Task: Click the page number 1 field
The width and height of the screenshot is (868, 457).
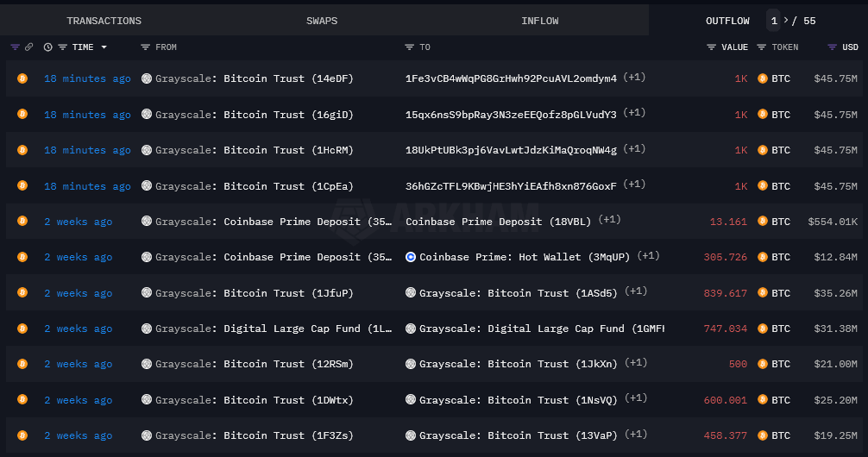Action: pyautogui.click(x=774, y=21)
